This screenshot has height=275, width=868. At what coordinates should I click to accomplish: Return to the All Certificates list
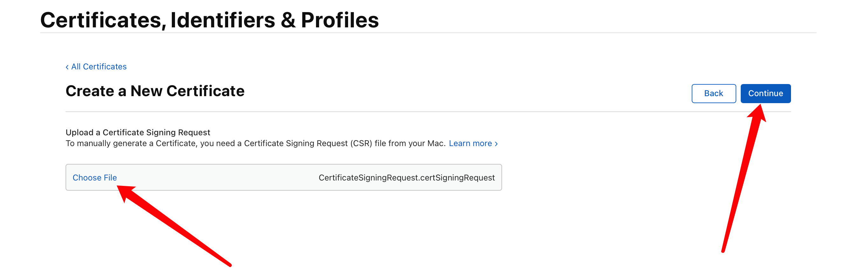pyautogui.click(x=99, y=67)
